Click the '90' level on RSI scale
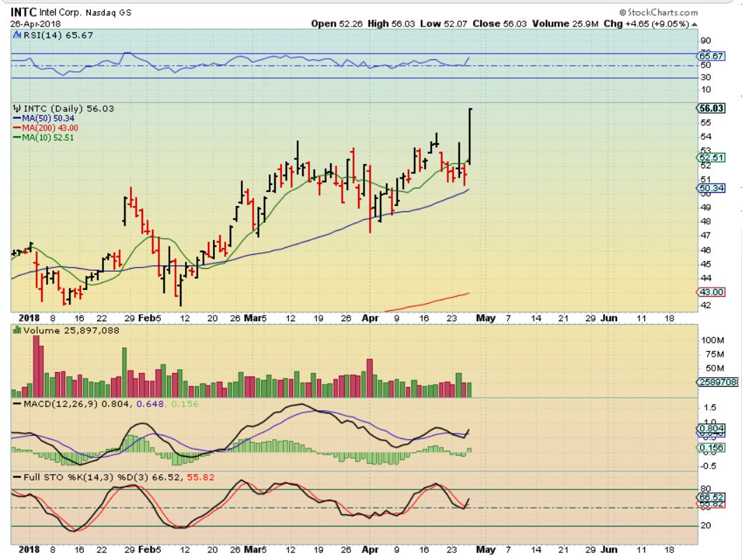 click(706, 40)
